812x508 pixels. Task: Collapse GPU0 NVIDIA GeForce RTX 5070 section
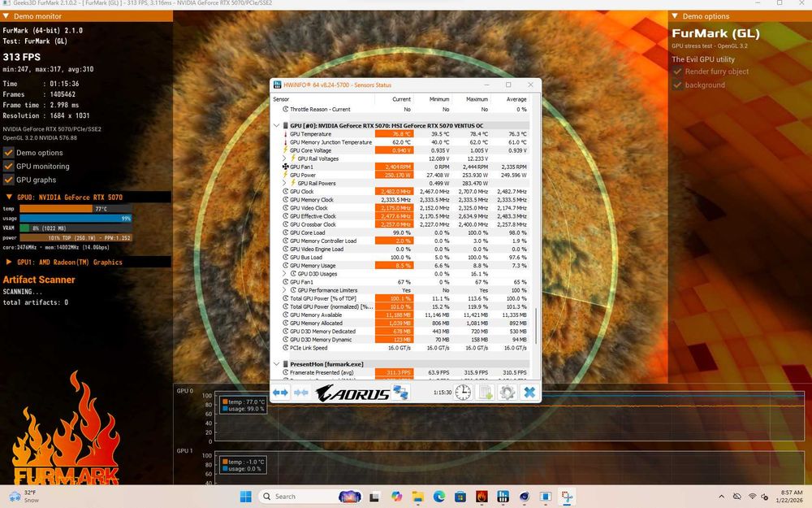9,197
